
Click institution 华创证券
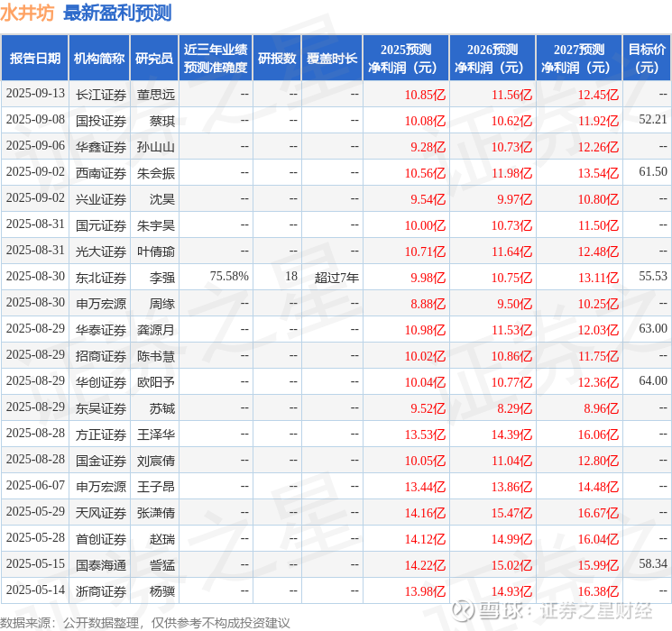point(101,382)
